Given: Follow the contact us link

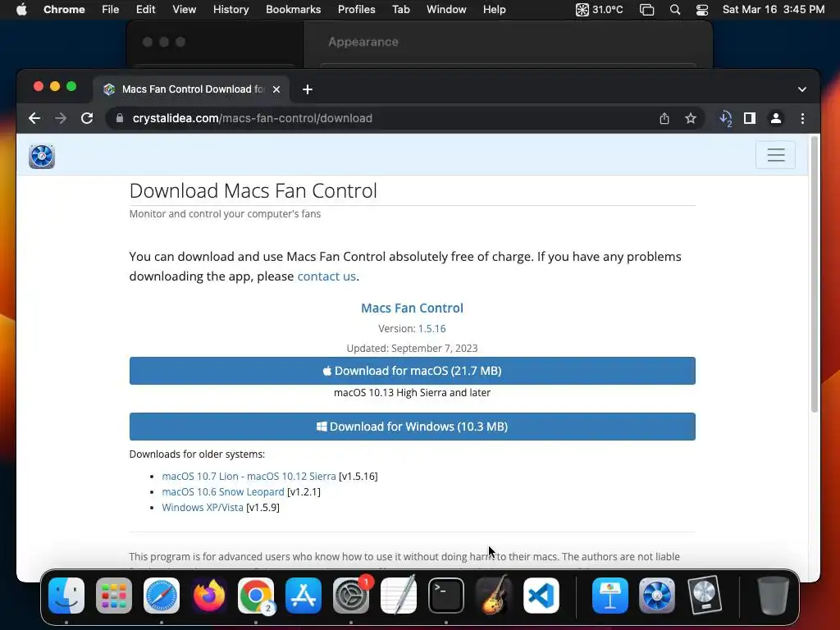Looking at the screenshot, I should click(326, 276).
